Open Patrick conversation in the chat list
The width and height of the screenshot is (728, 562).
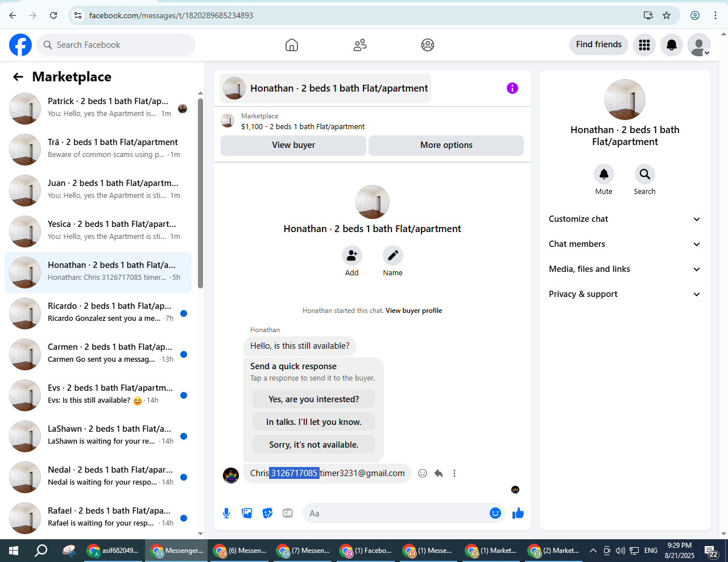click(x=98, y=109)
